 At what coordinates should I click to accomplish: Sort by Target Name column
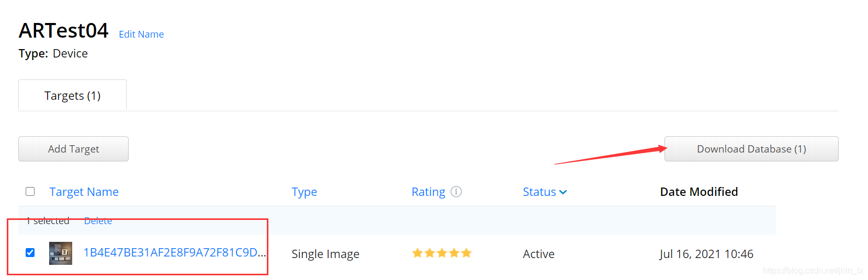pos(84,192)
